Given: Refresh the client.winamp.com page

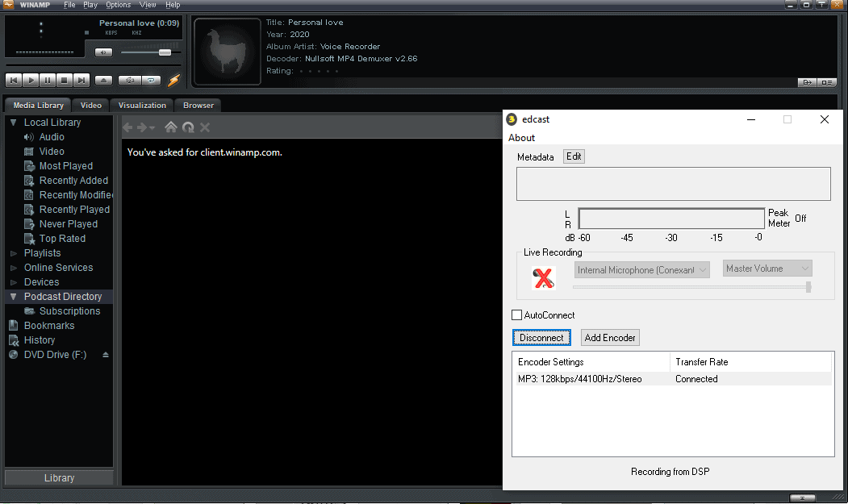Looking at the screenshot, I should (x=188, y=127).
